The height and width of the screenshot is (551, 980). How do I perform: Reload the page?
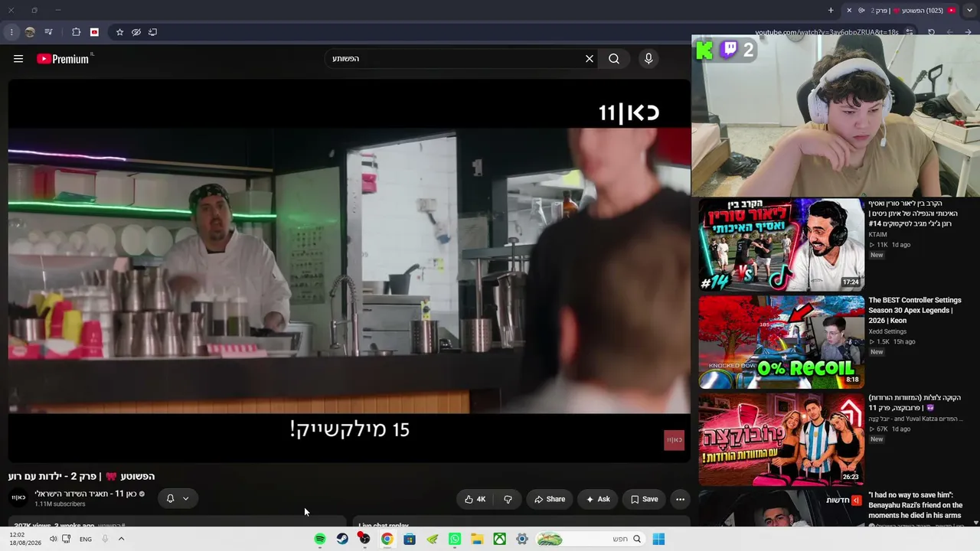931,32
